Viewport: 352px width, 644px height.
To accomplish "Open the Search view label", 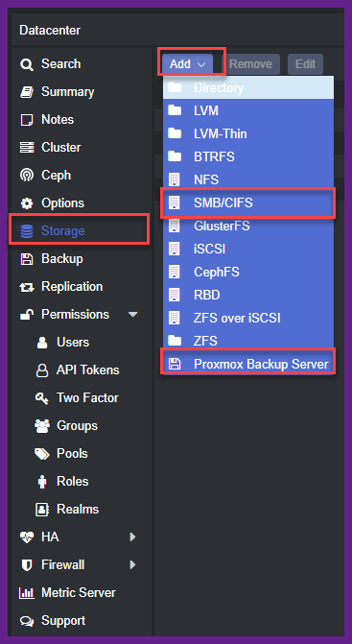I will (60, 64).
